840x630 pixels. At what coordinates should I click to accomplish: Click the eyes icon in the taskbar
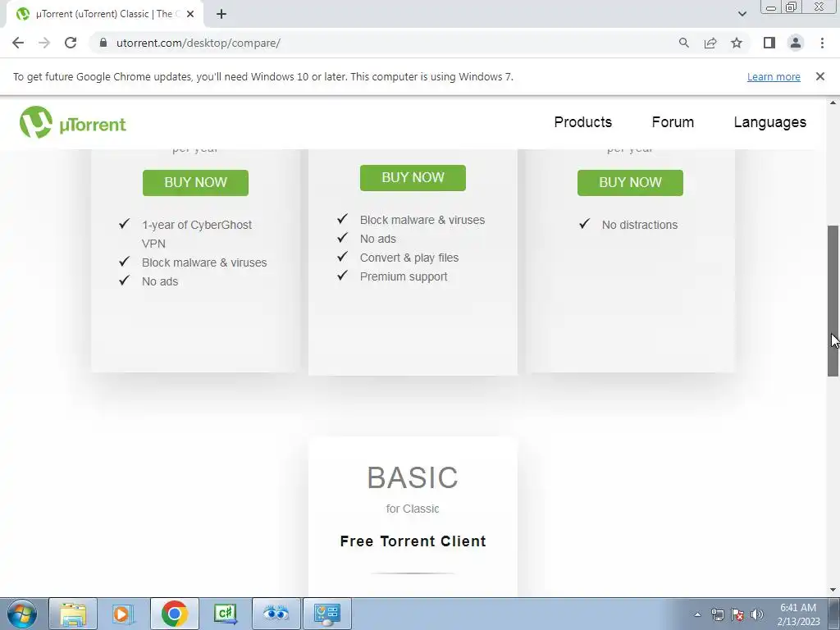click(276, 614)
